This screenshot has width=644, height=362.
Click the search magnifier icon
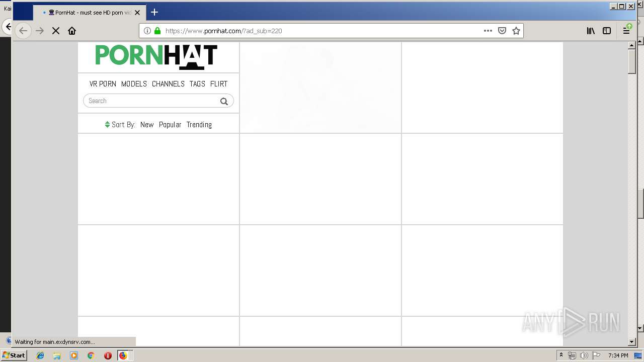click(x=224, y=101)
